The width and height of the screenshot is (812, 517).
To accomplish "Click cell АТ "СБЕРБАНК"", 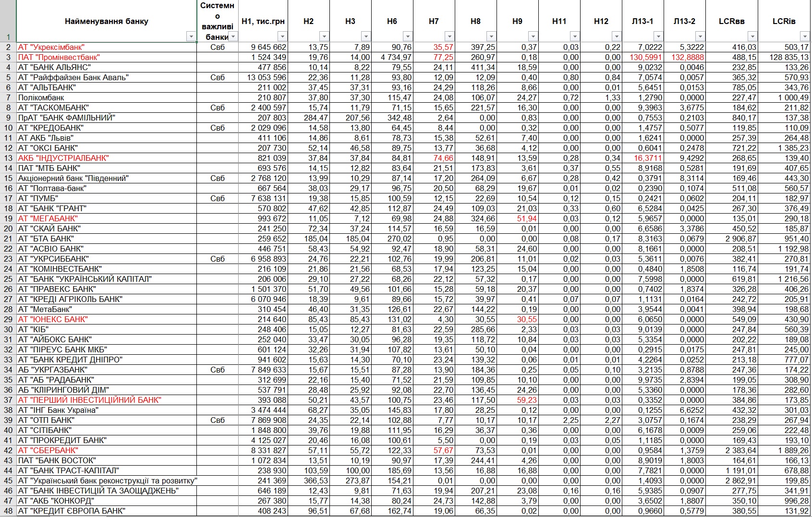I will coord(107,450).
